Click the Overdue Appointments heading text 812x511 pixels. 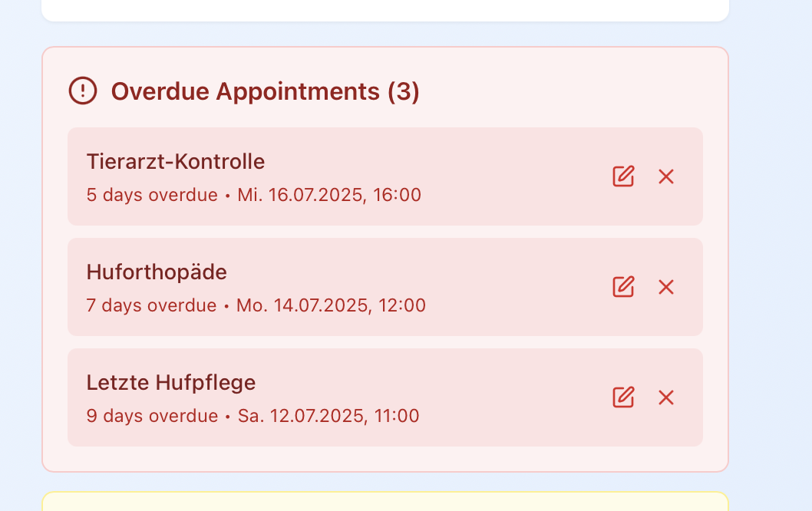(x=245, y=92)
